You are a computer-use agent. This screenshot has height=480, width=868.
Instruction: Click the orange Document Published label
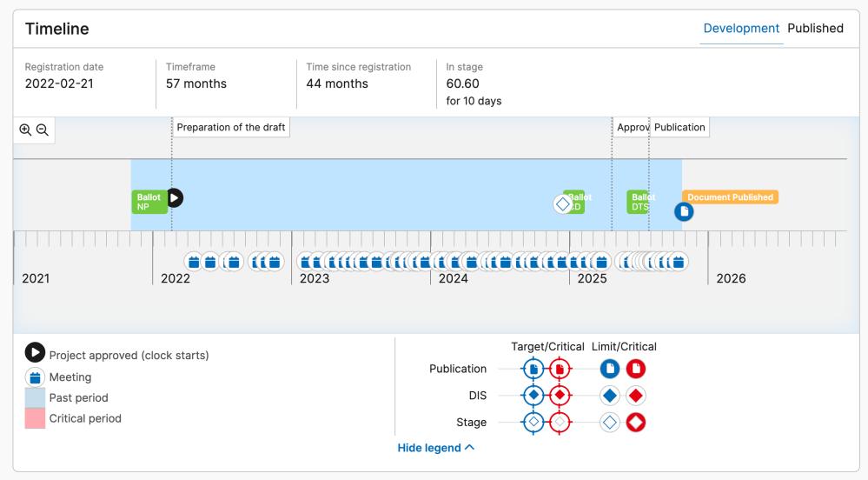pyautogui.click(x=730, y=197)
